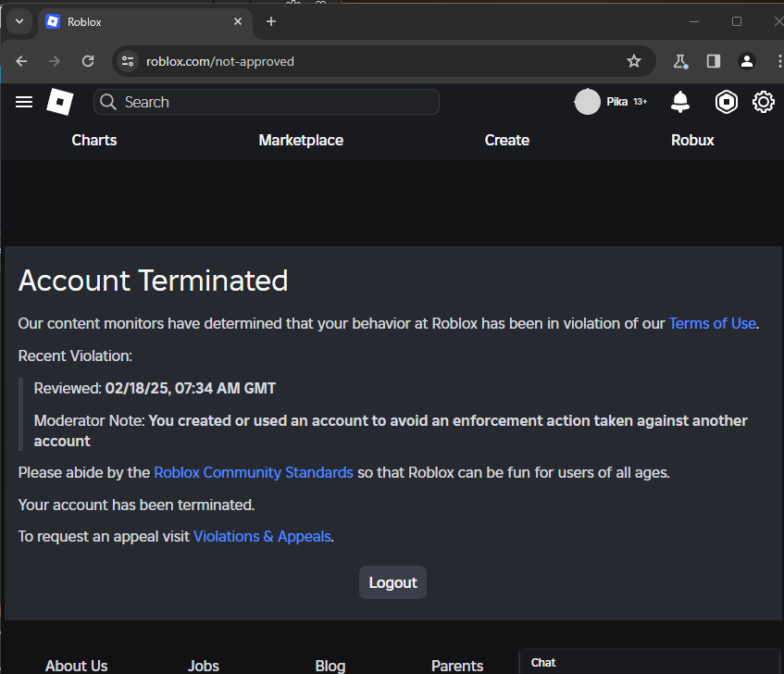Maximize the browser window
The width and height of the screenshot is (784, 674).
tap(737, 21)
